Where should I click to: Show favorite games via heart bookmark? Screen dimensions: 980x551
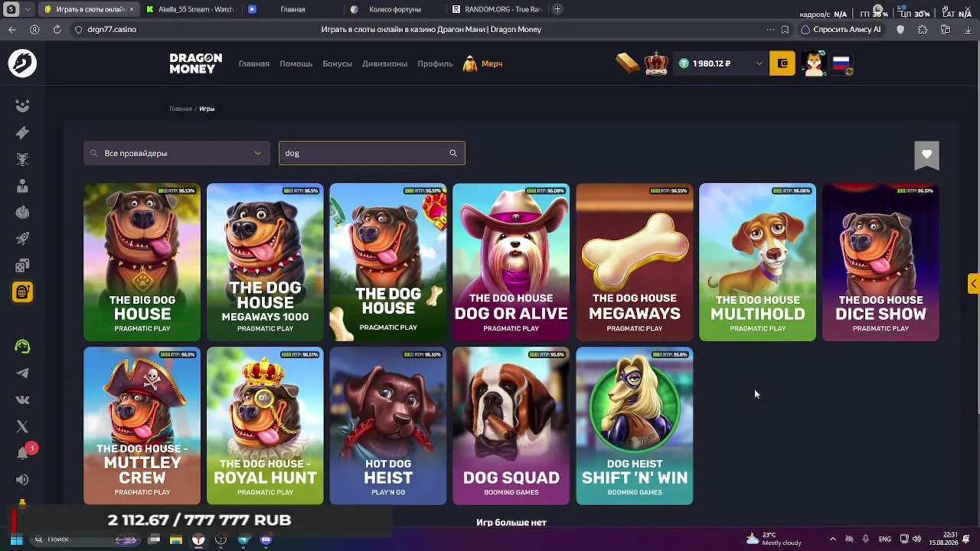click(926, 155)
